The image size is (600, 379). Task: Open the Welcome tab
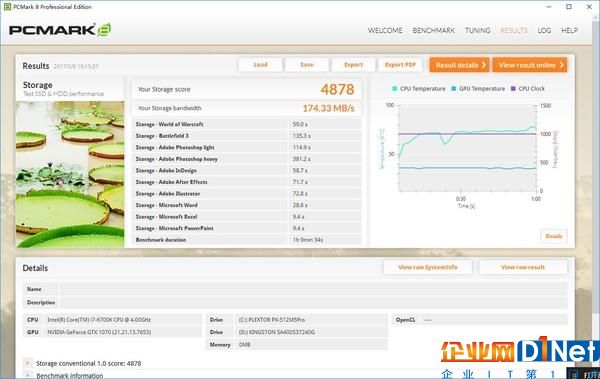tap(385, 30)
